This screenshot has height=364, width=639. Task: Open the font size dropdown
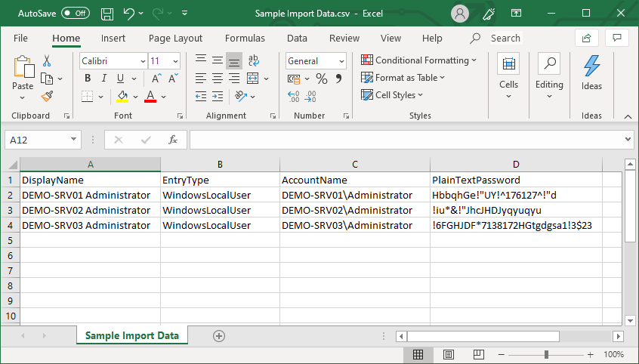(x=176, y=61)
